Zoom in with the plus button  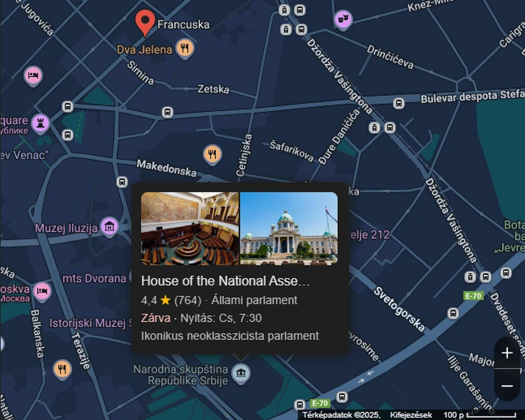click(507, 352)
